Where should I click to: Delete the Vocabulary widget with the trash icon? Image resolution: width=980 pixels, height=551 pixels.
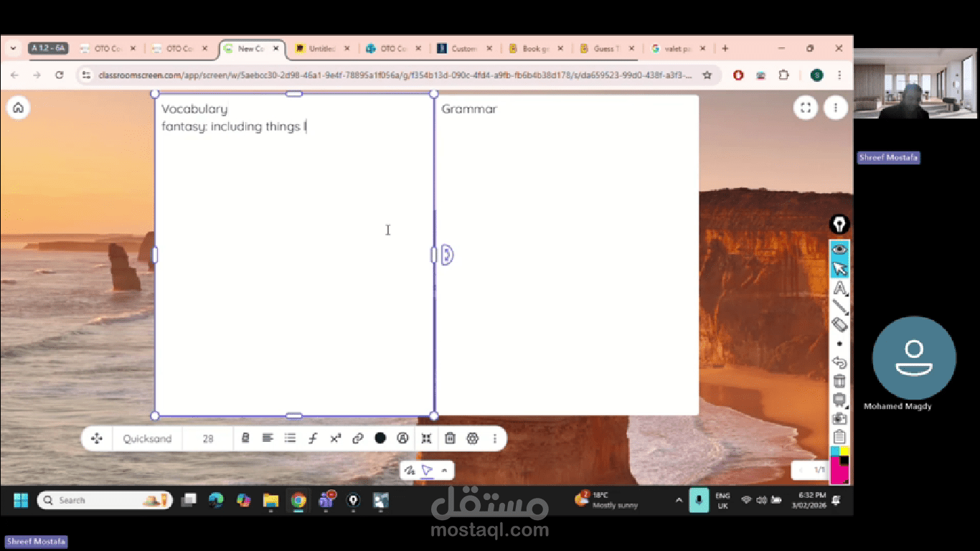tap(450, 438)
